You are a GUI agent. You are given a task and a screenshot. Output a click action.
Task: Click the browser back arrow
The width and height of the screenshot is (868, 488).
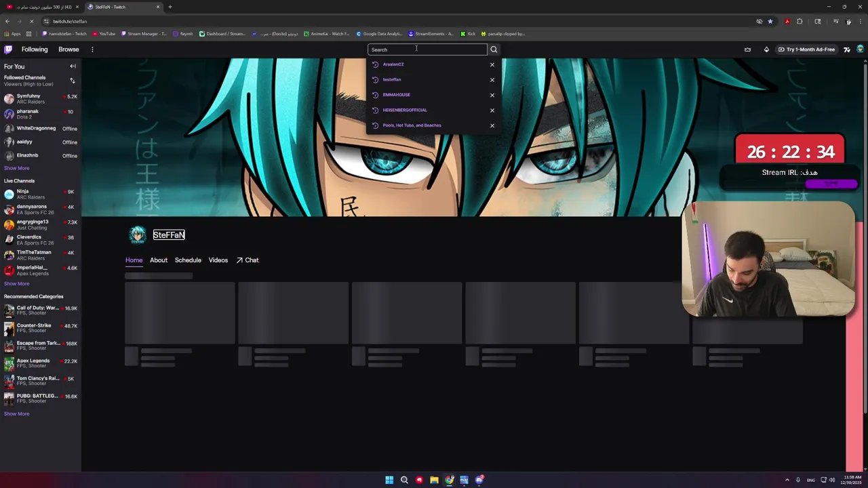pyautogui.click(x=7, y=21)
